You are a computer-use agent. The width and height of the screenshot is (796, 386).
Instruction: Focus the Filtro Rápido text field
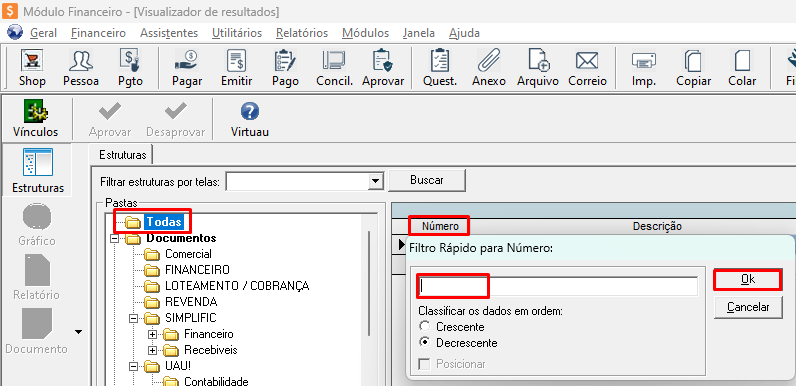click(557, 287)
